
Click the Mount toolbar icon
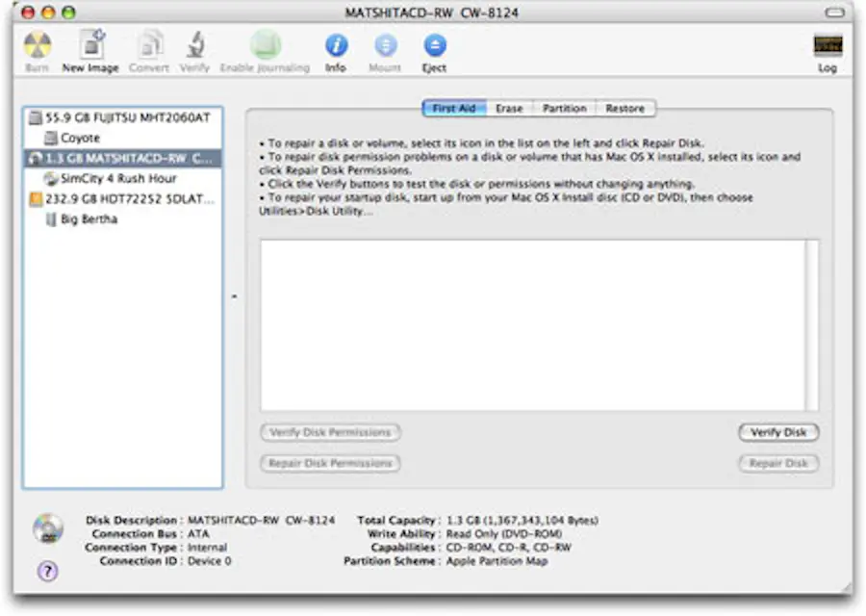coord(385,48)
